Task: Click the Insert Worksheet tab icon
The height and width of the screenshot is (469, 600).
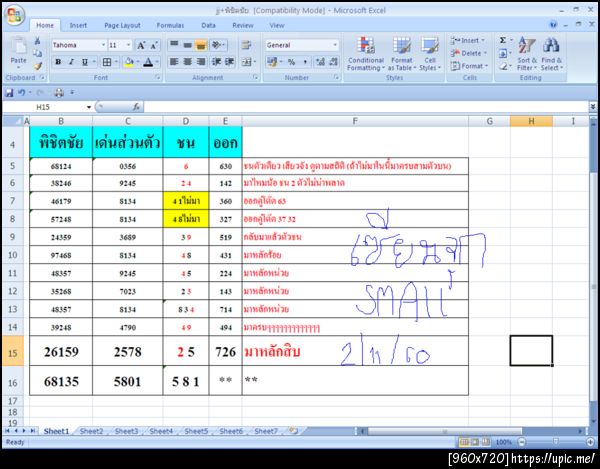Action: pyautogui.click(x=293, y=431)
